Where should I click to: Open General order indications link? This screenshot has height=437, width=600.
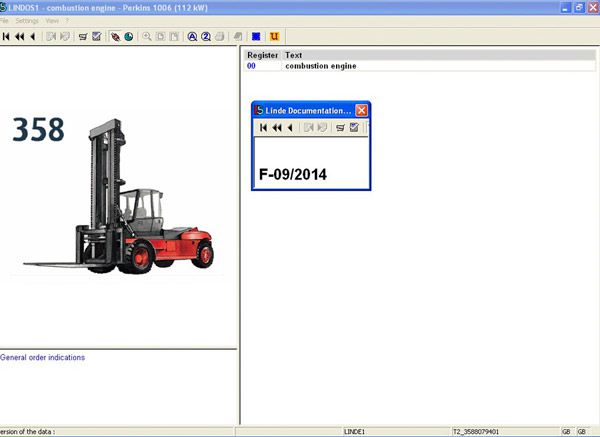click(x=42, y=357)
